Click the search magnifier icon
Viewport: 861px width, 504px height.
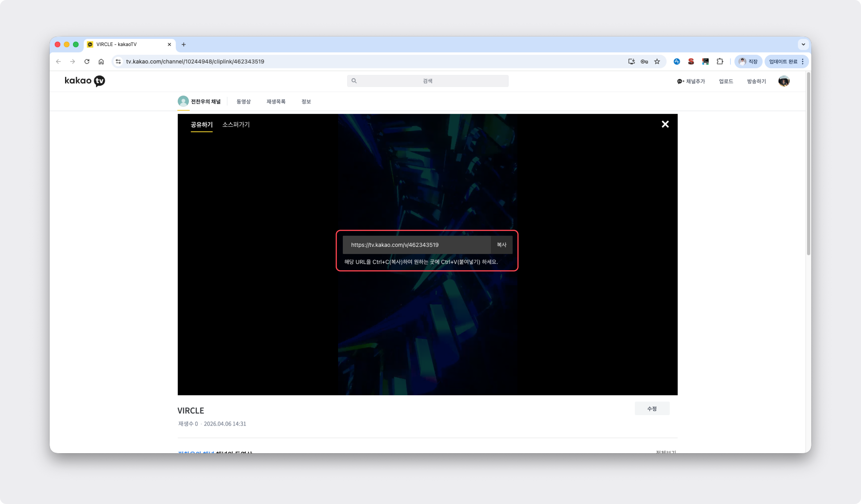tap(354, 81)
